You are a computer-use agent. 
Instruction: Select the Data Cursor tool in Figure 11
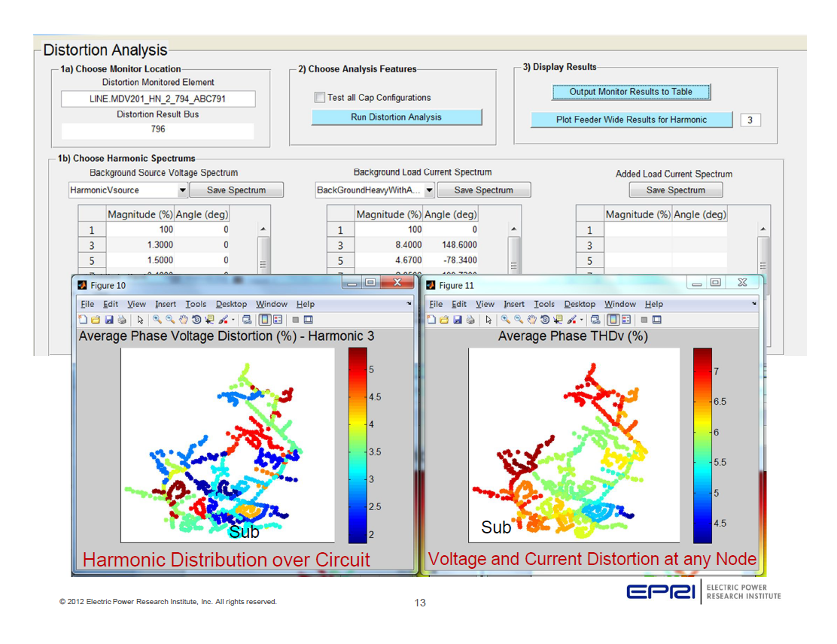[557, 319]
